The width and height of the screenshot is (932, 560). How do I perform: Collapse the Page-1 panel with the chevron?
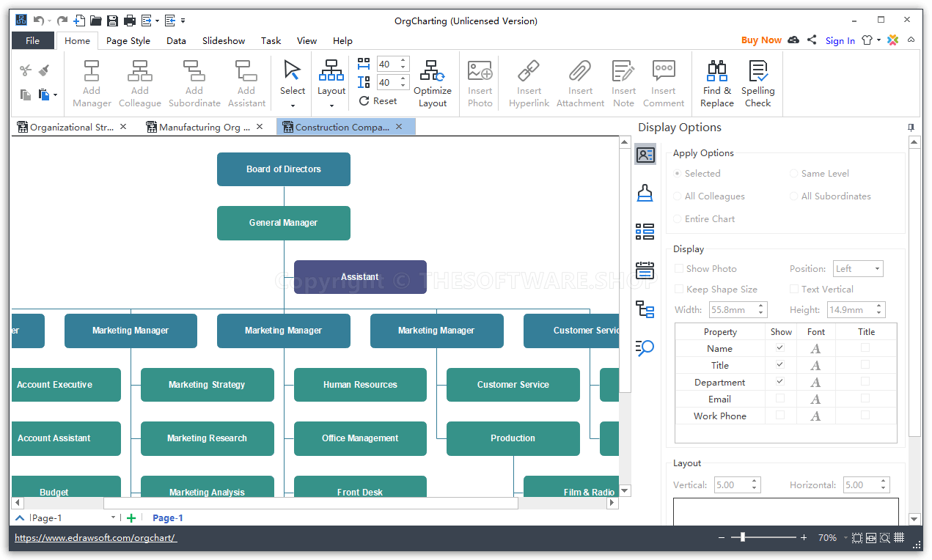coord(18,517)
